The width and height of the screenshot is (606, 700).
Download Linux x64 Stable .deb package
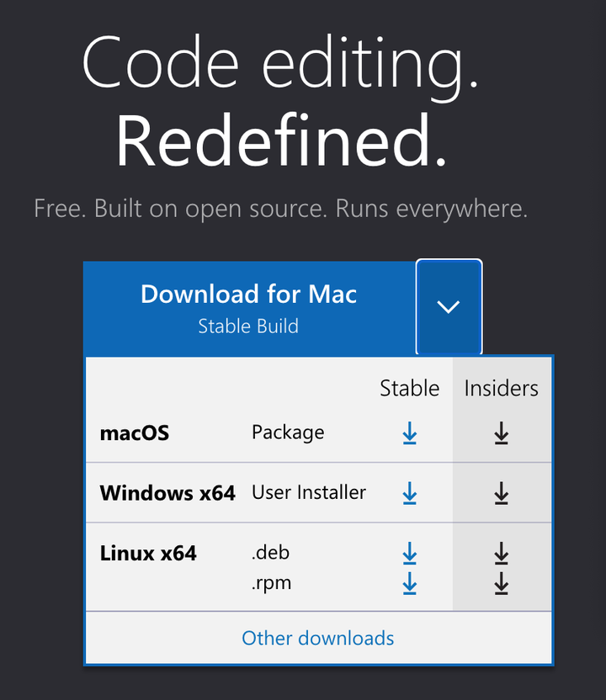pos(410,554)
